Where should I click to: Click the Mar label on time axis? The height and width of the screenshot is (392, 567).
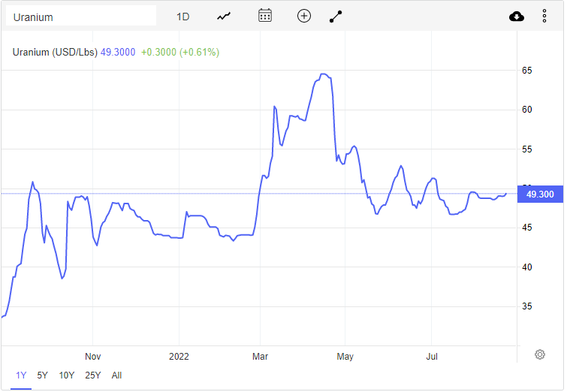260,357
